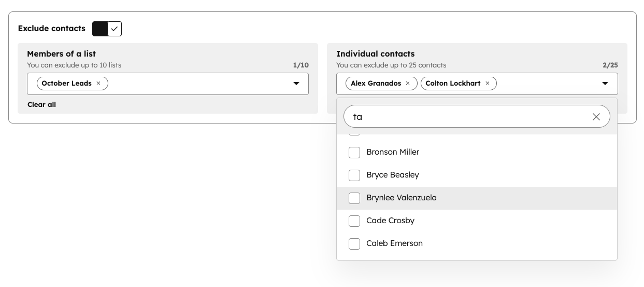
Task: Remove Colton Lockhart chip with X icon
Action: (x=488, y=83)
